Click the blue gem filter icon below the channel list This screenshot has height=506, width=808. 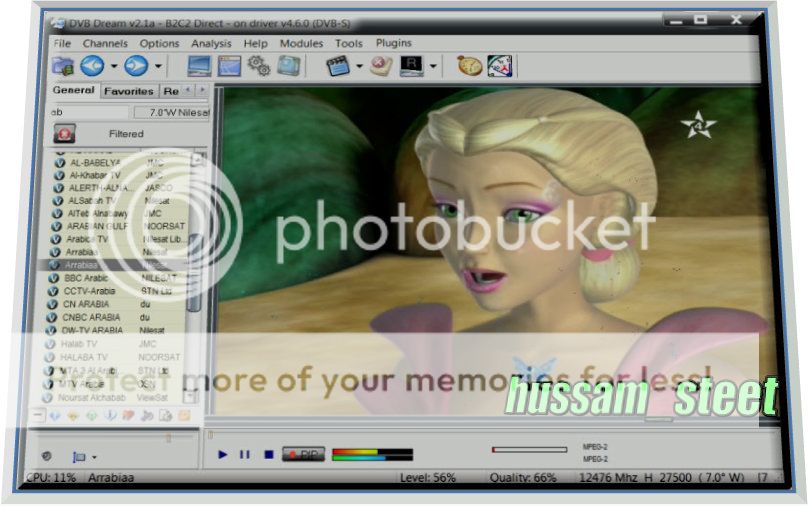pyautogui.click(x=55, y=415)
